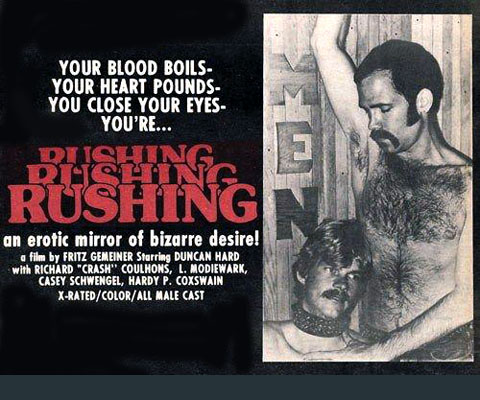Click the large red RUSHING title
Screen dimensions: 480x400
tap(133, 204)
